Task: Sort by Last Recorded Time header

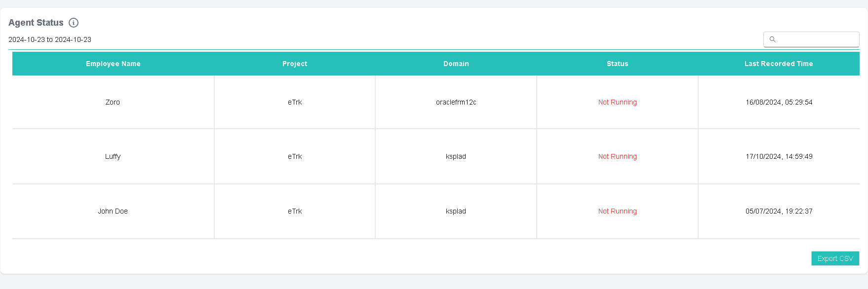Action: [779, 64]
